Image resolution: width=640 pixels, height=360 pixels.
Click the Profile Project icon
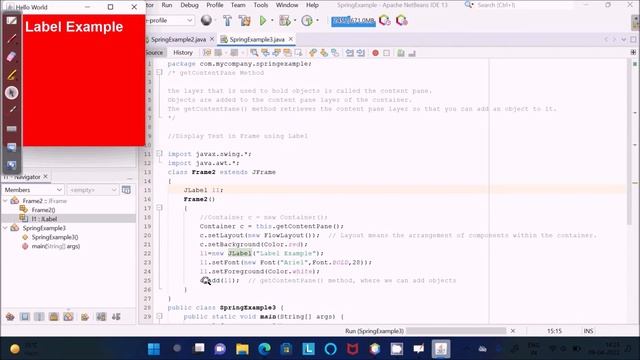(x=307, y=20)
